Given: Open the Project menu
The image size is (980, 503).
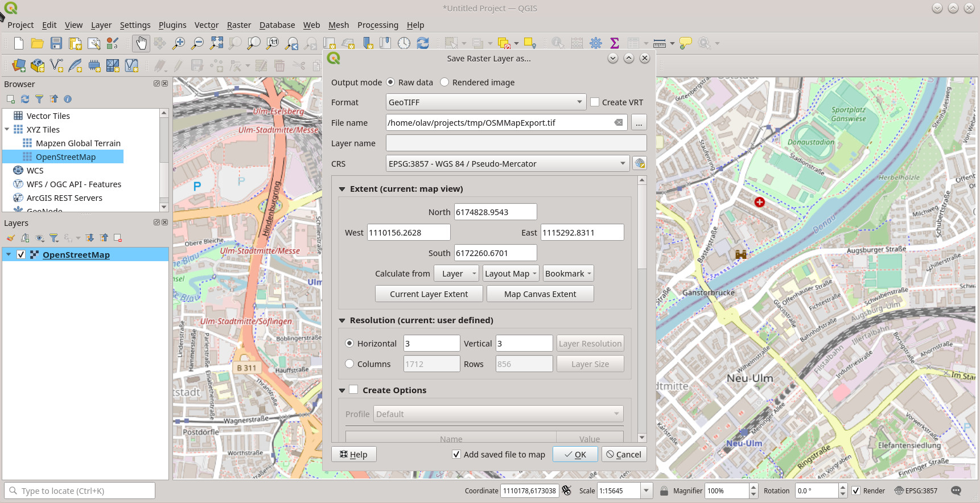Looking at the screenshot, I should [20, 25].
